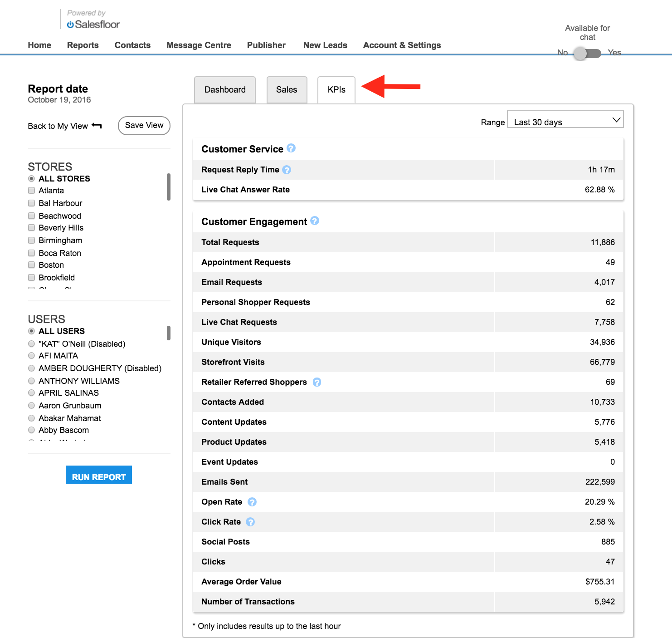Click help icon next to Request Reply Time
This screenshot has width=672, height=638.
point(287,170)
